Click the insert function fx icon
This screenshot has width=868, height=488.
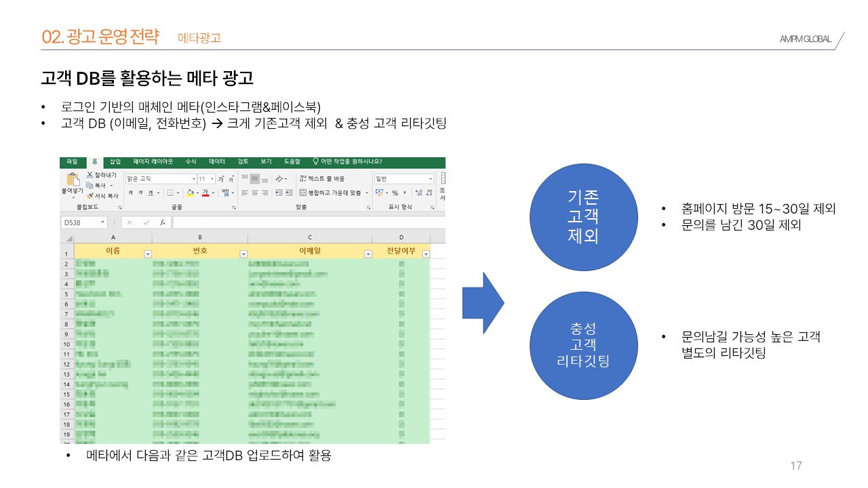coord(163,222)
